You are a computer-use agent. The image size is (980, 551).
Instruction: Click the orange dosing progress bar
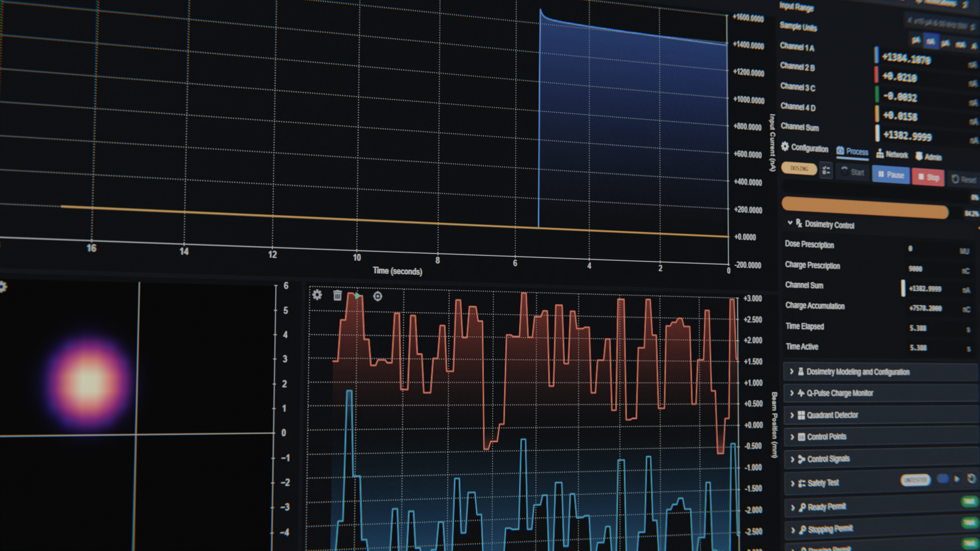click(865, 207)
